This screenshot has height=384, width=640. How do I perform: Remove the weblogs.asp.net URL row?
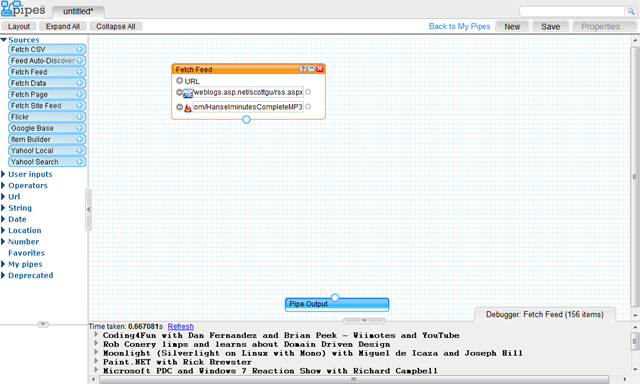[179, 92]
